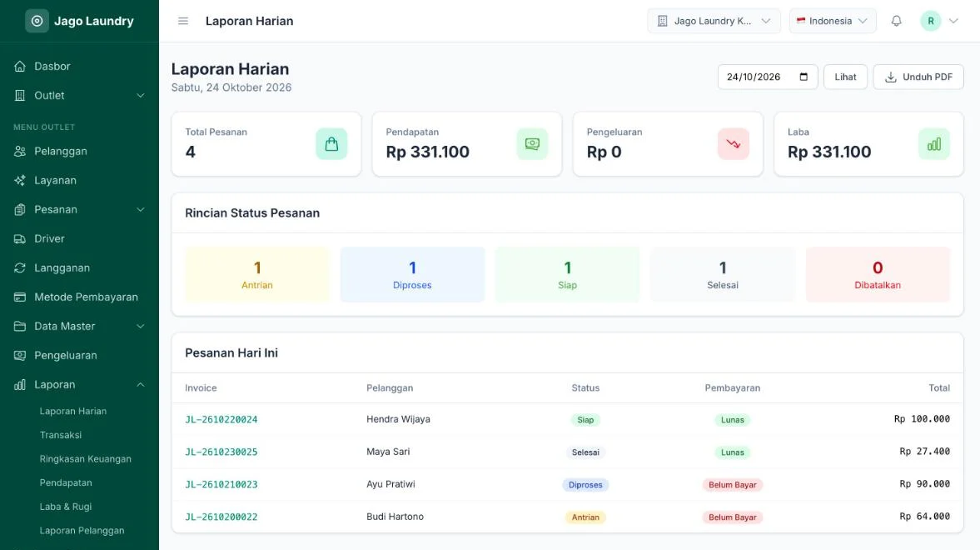The height and width of the screenshot is (550, 980).
Task: Open the Pelanggan sidebar item
Action: tap(79, 151)
